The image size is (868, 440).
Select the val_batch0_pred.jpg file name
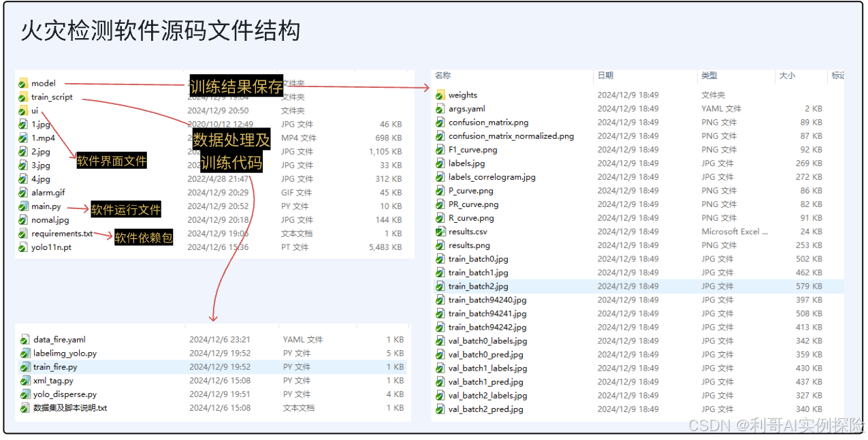486,354
